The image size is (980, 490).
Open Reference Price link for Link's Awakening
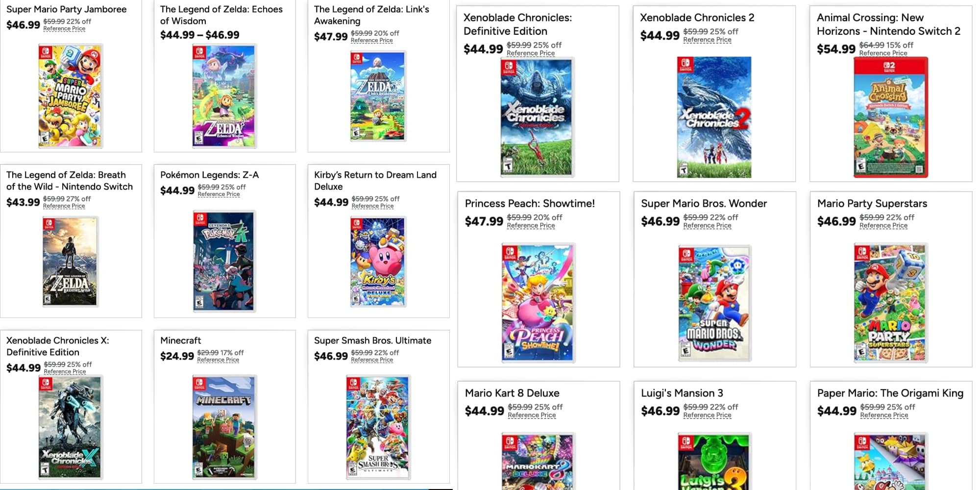pos(371,40)
